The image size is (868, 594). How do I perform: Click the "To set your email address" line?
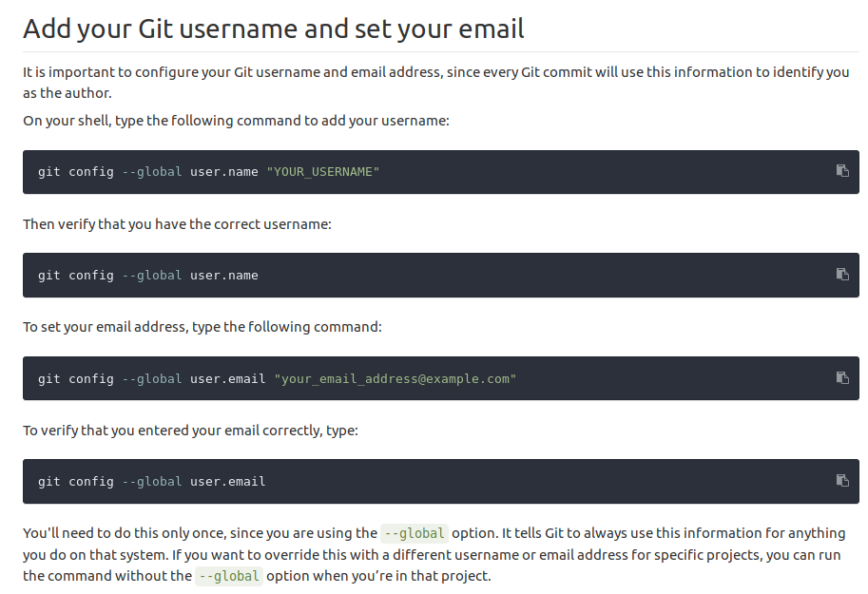[202, 327]
